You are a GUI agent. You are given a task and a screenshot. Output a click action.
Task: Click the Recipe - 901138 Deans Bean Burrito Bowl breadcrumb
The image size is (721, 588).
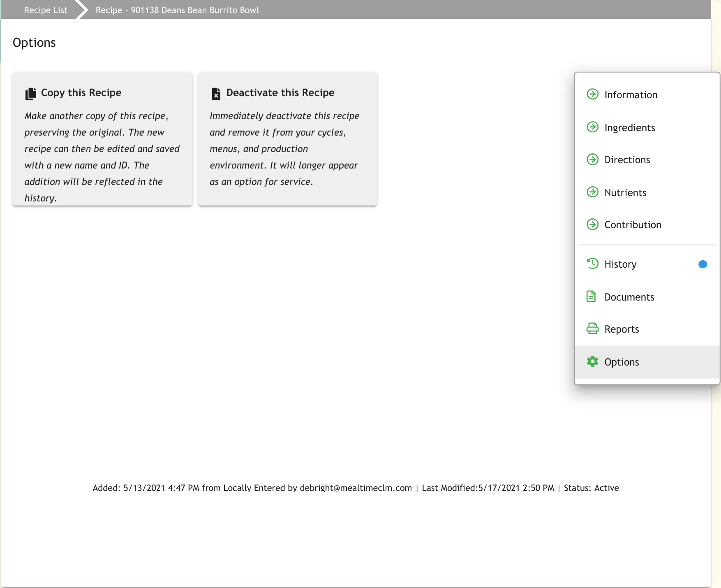(177, 10)
